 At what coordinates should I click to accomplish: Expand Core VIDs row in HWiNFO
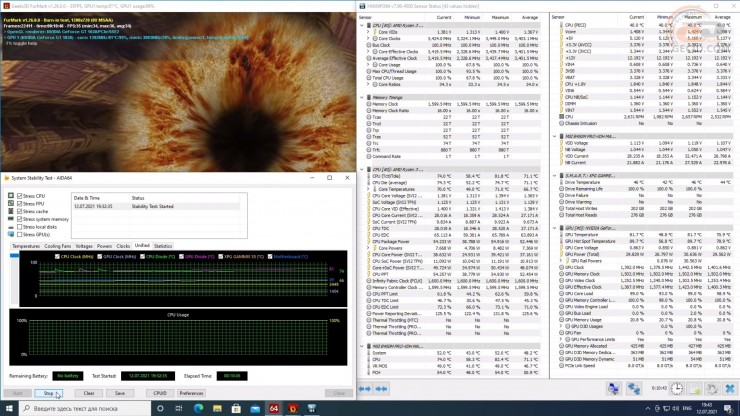click(368, 32)
